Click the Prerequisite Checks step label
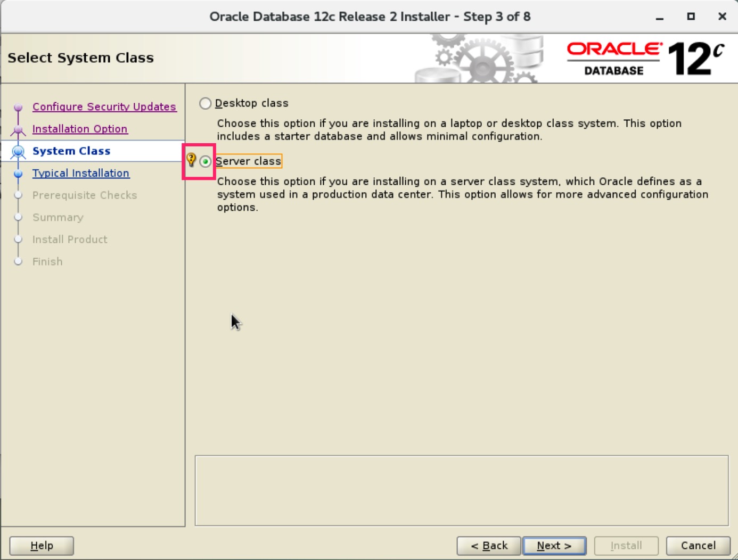The image size is (738, 560). (85, 195)
